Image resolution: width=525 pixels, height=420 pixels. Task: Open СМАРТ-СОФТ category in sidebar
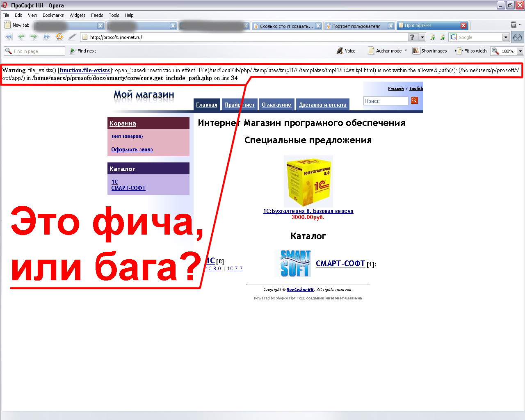click(x=128, y=188)
